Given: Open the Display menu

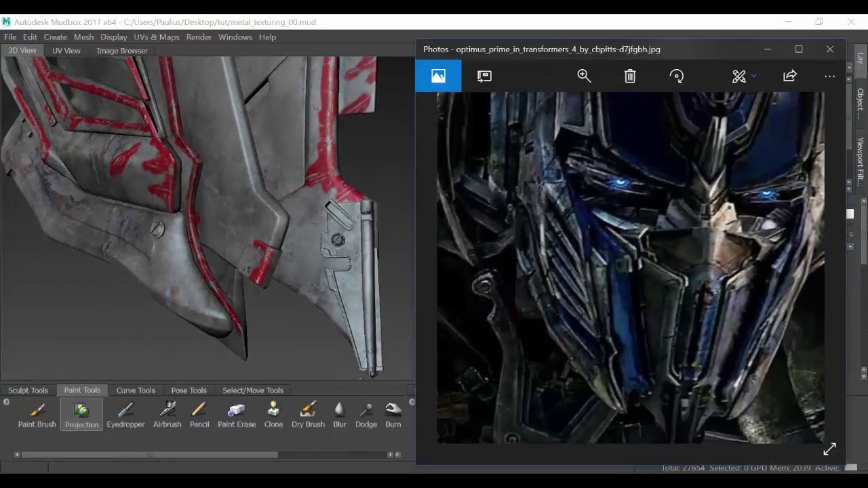Looking at the screenshot, I should tap(114, 37).
